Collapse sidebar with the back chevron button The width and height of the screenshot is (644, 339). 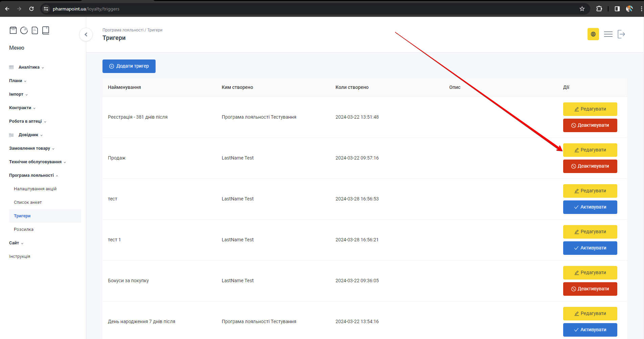point(86,34)
